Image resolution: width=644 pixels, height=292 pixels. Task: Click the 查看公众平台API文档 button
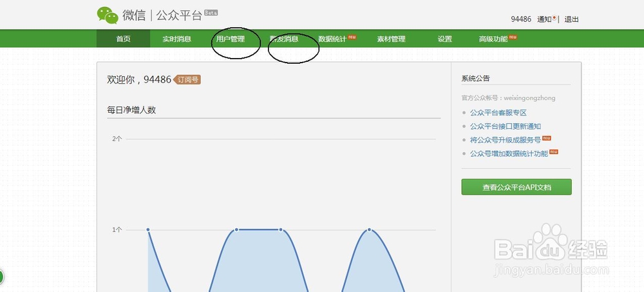click(516, 187)
